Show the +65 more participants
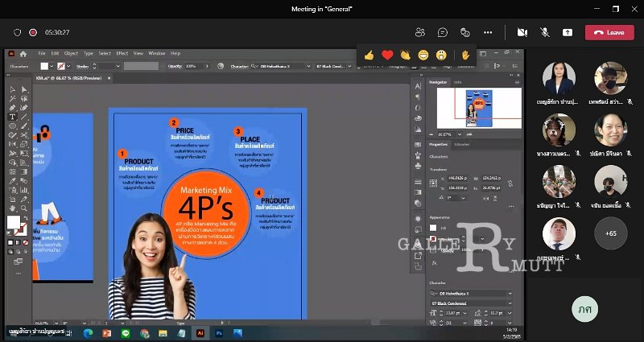Viewport: 644px width, 342px height. click(611, 233)
